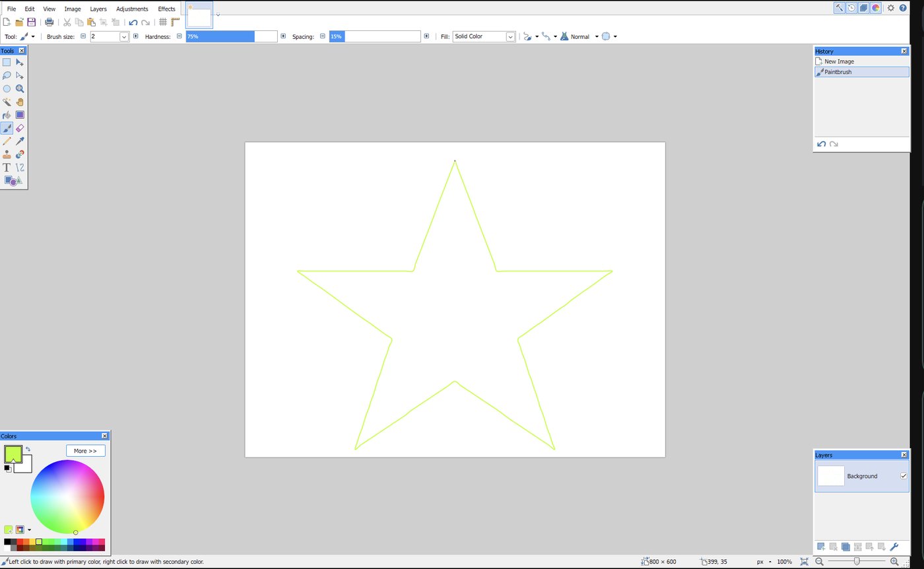
Task: Expand the image list dropdown arrow
Action: 218,15
